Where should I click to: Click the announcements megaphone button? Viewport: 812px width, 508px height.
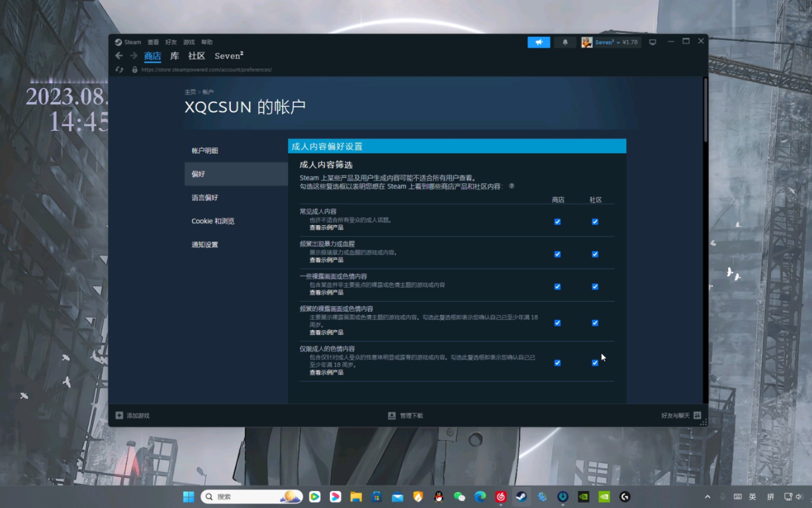[x=539, y=42]
